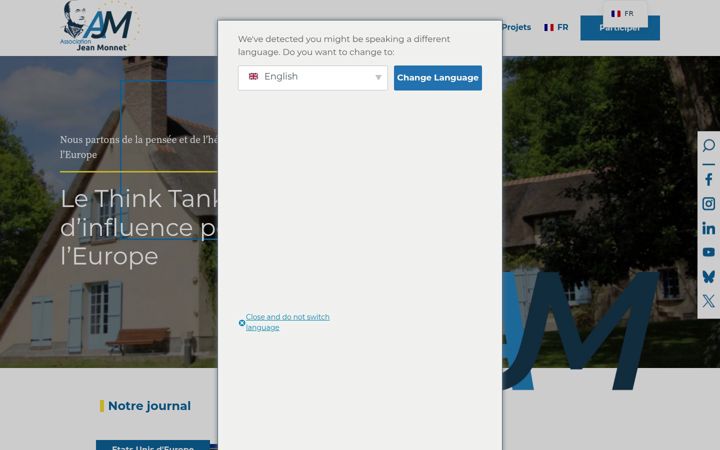The image size is (720, 450).
Task: Open the Bluesky butterfly icon
Action: (709, 276)
